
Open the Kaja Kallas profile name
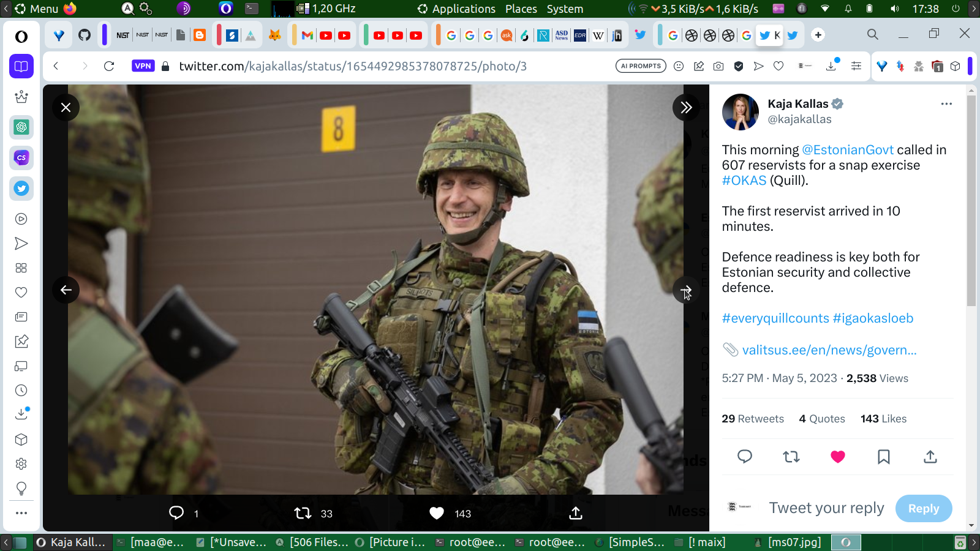(797, 104)
